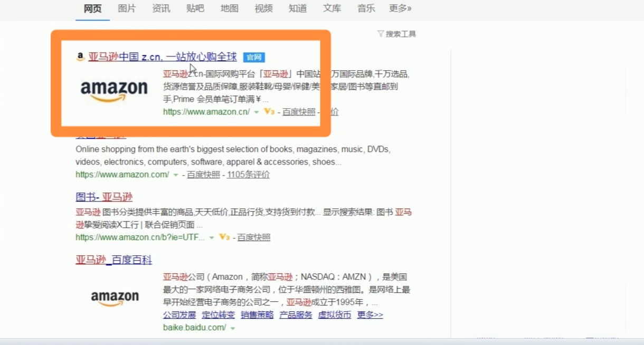Open the 贴吧 tab
644x345 pixels.
click(x=195, y=8)
